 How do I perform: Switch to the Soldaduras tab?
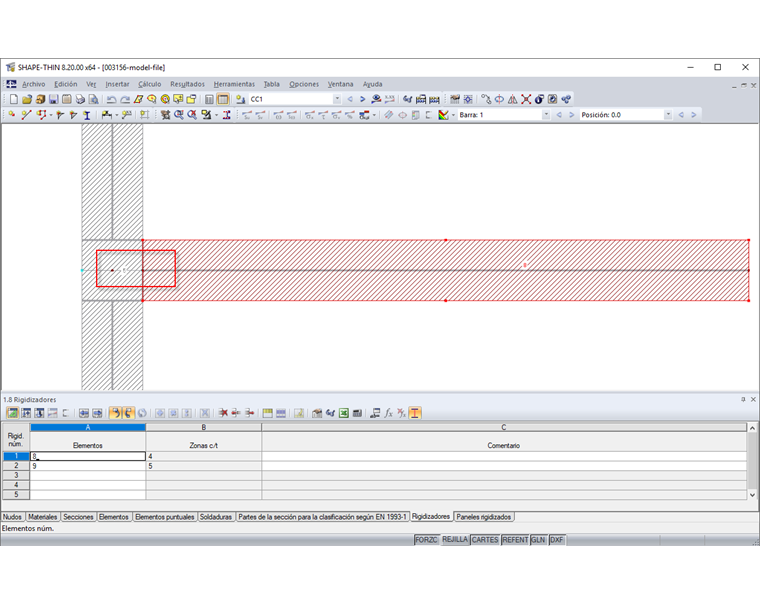click(216, 517)
